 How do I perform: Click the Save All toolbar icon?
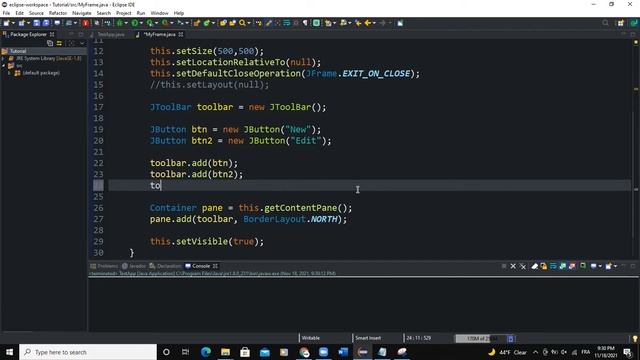point(46,23)
